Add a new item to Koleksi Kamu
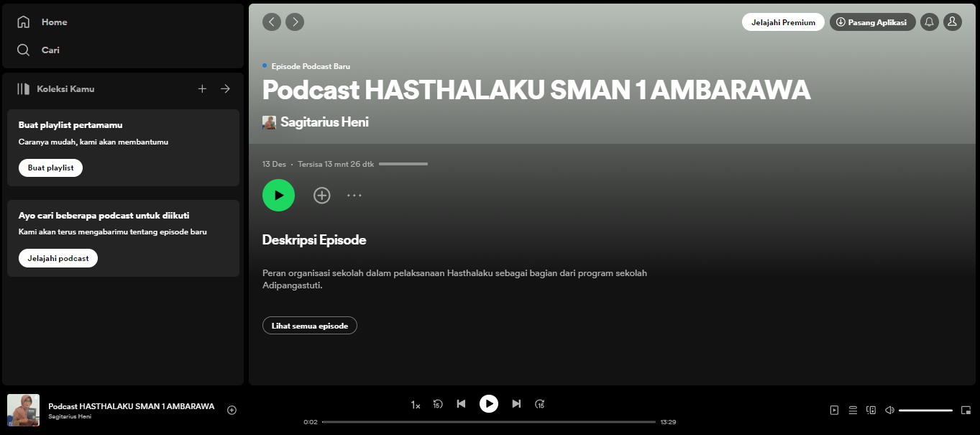This screenshot has width=980, height=435. point(202,88)
